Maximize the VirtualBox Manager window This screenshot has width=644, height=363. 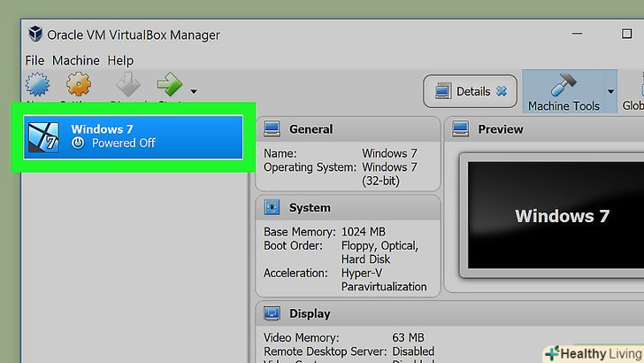626,34
